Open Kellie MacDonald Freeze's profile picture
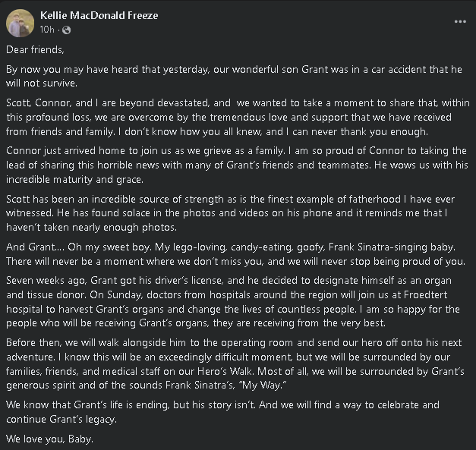 pos(20,23)
